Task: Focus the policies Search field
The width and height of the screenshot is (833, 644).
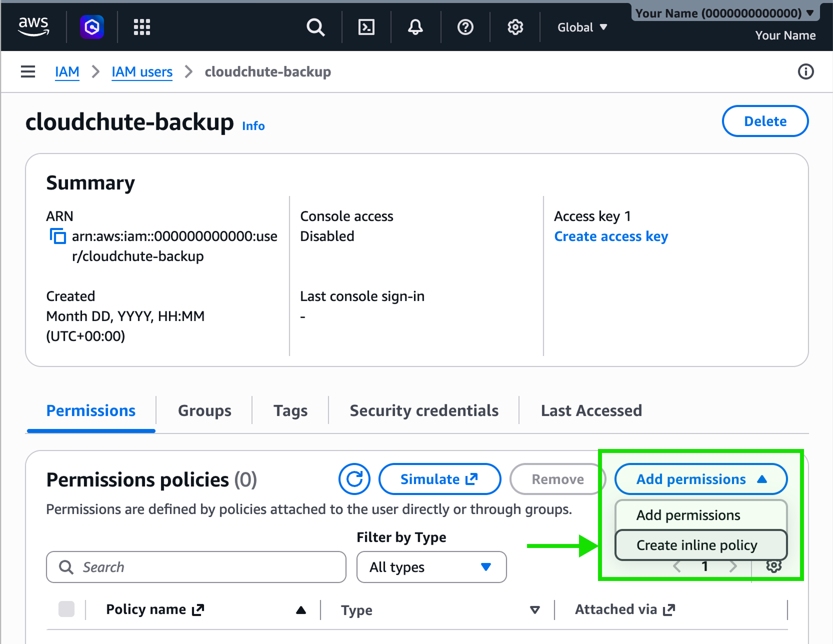Action: tap(196, 567)
